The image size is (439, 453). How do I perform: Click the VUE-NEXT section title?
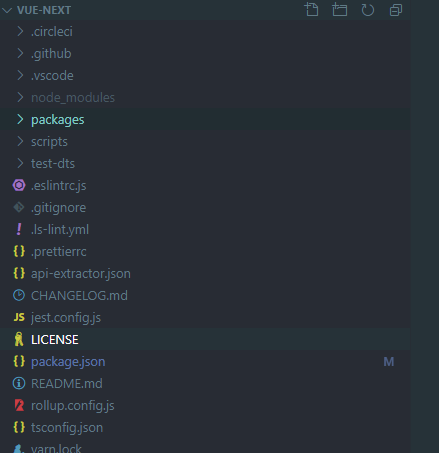click(44, 10)
